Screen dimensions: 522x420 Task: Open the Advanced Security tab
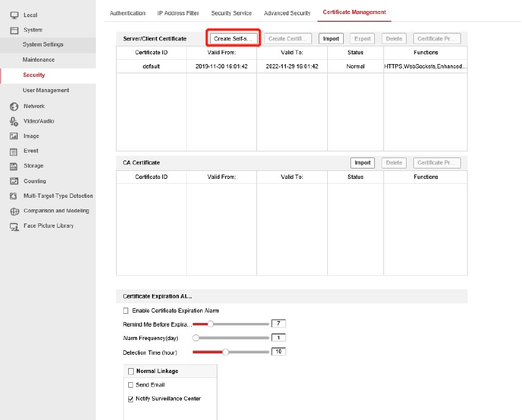pos(287,13)
